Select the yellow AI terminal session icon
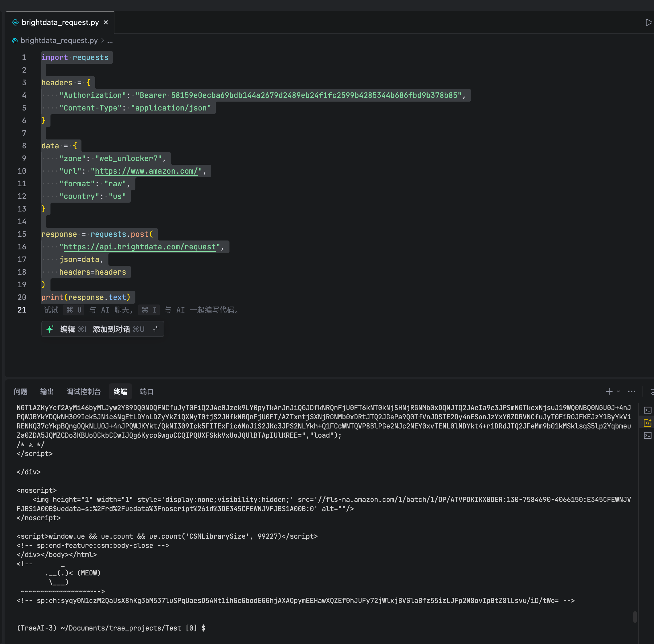Viewport: 654px width, 644px height. [x=647, y=422]
